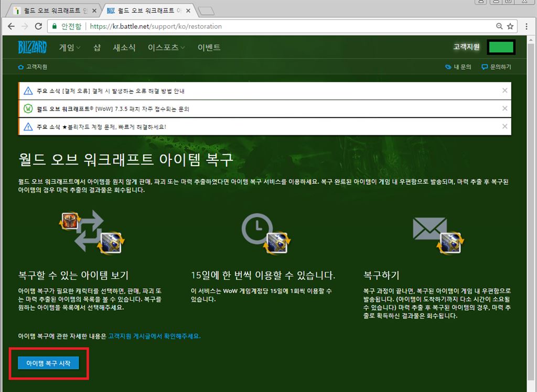Open a new browser tab
This screenshot has width=537, height=392.
point(206,12)
